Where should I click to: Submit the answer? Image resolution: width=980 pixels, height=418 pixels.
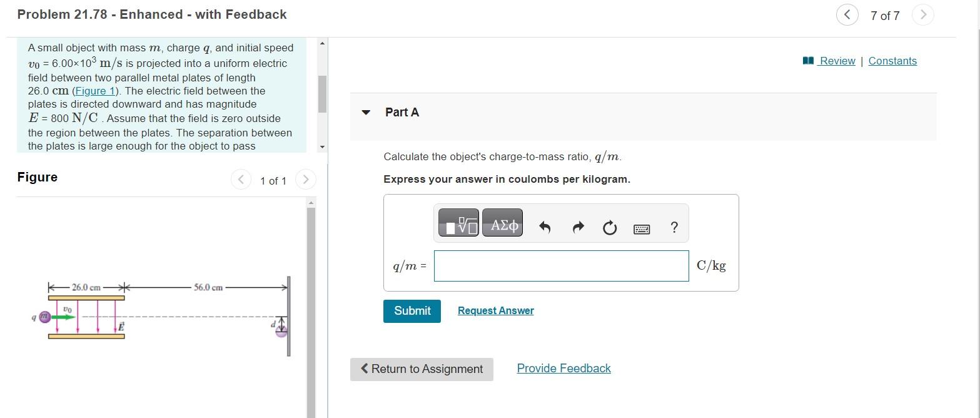[412, 311]
